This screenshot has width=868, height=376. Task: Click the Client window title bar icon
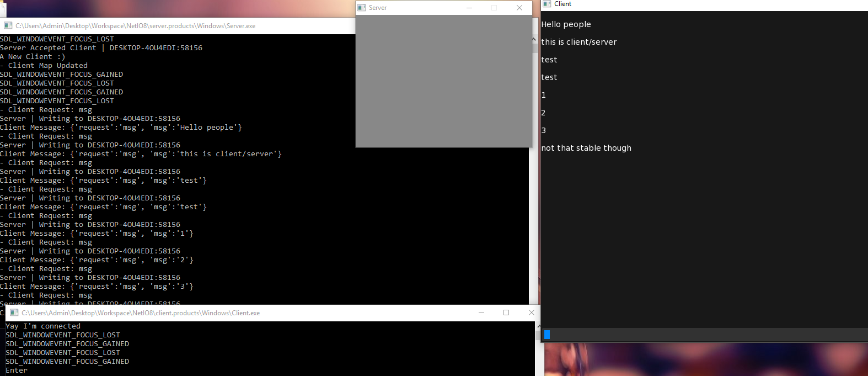point(547,4)
